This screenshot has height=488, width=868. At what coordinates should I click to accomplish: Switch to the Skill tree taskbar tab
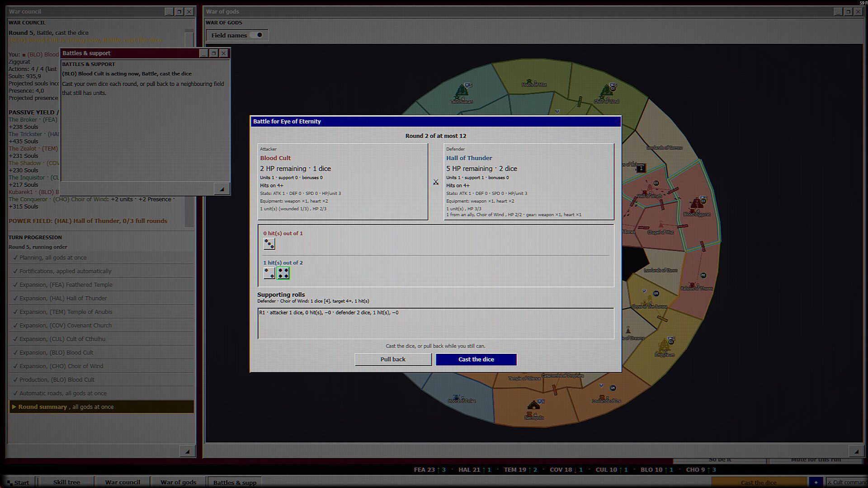[x=66, y=482]
